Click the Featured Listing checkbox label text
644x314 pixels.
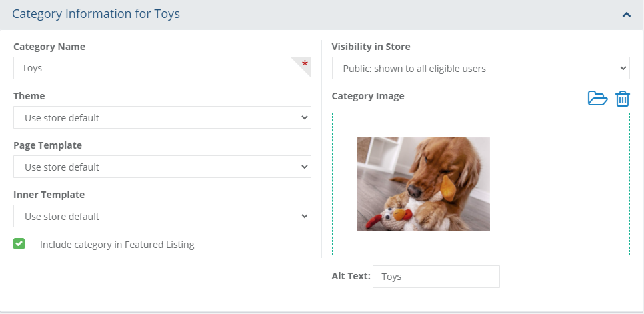pos(117,245)
